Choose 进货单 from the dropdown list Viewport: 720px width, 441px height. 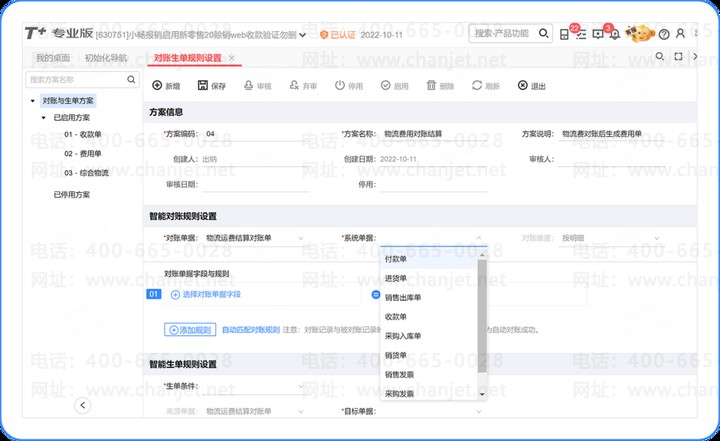429,278
